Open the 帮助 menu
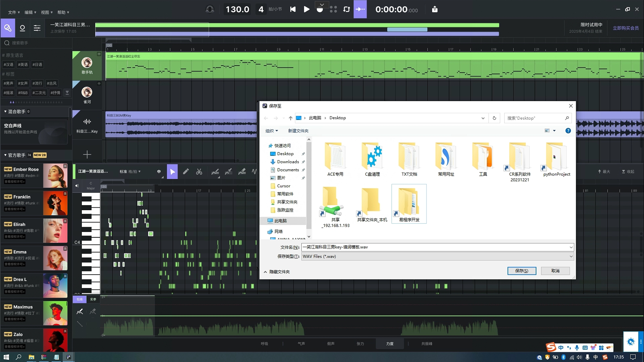The image size is (644, 362). pyautogui.click(x=63, y=12)
